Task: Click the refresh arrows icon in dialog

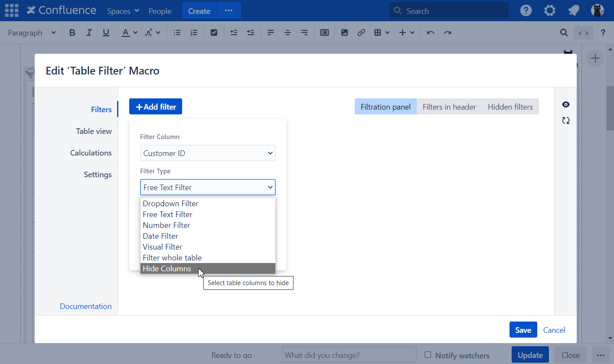Action: pyautogui.click(x=565, y=120)
